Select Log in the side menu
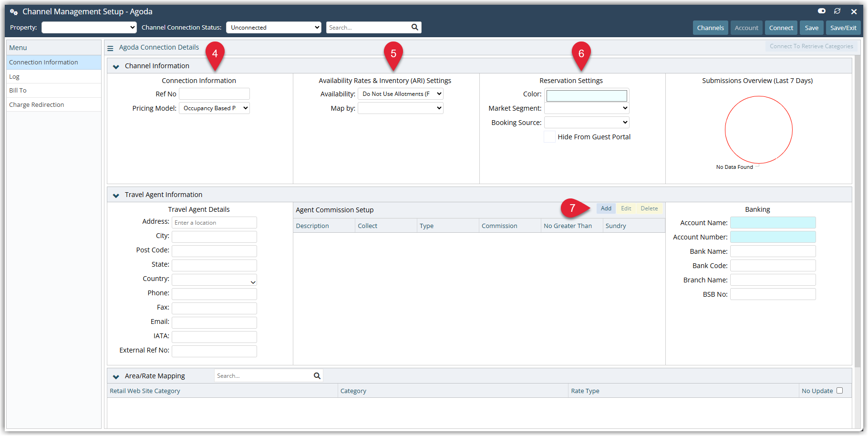Screen dimensions: 868x436 [x=53, y=76]
